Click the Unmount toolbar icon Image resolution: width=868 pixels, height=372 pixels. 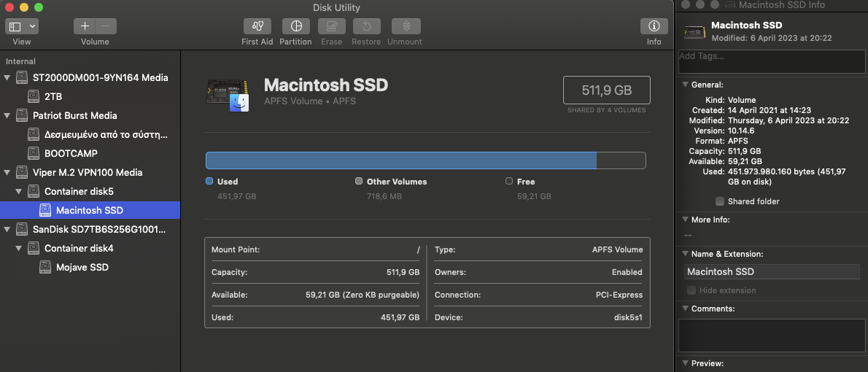pyautogui.click(x=406, y=26)
